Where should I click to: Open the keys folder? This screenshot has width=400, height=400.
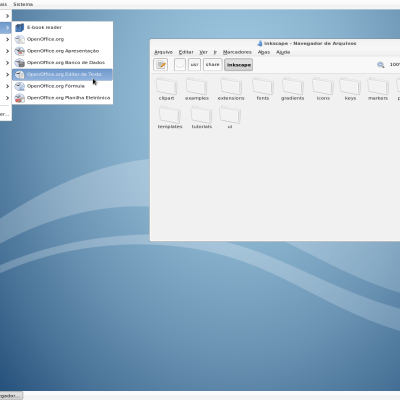point(350,89)
